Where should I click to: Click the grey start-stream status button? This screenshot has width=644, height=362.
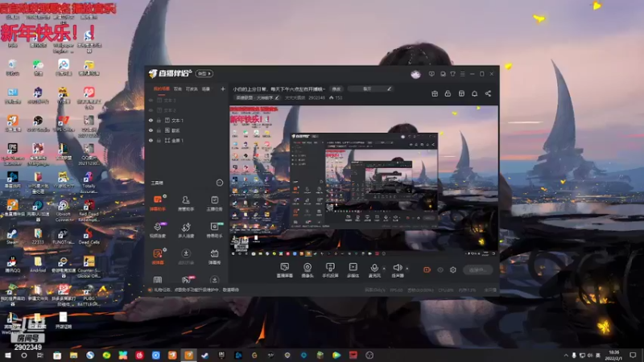click(478, 269)
